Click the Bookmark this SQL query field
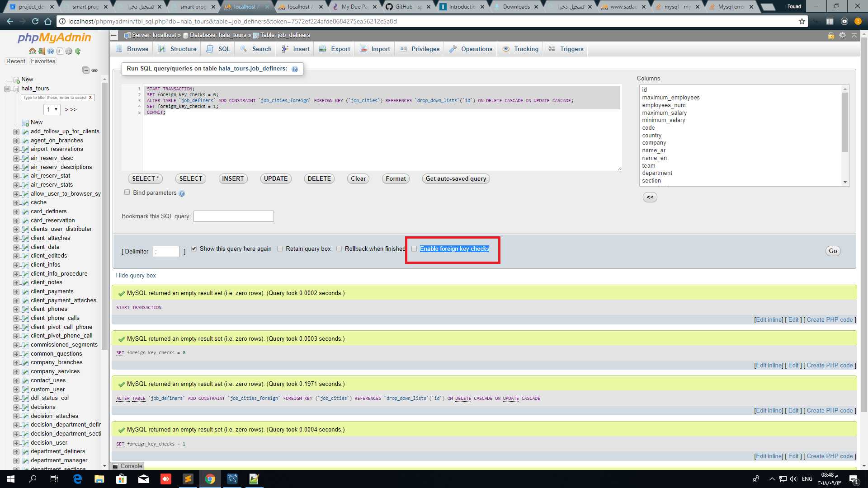The image size is (868, 488). tap(233, 216)
